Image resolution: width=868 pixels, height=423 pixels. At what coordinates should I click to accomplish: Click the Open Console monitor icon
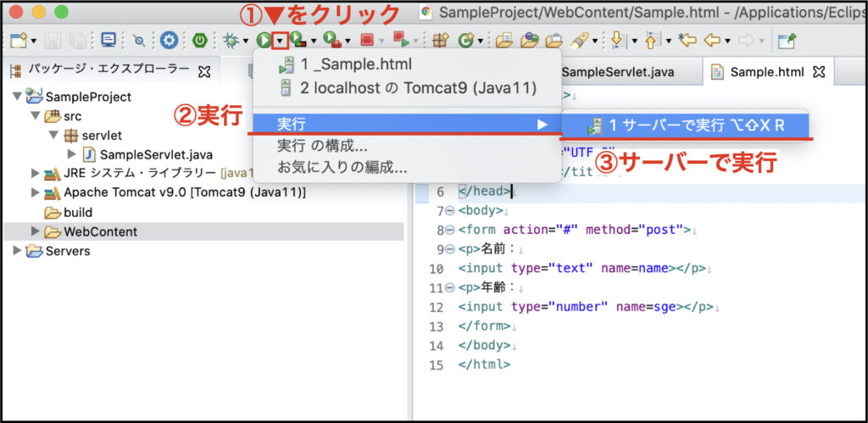pos(108,40)
